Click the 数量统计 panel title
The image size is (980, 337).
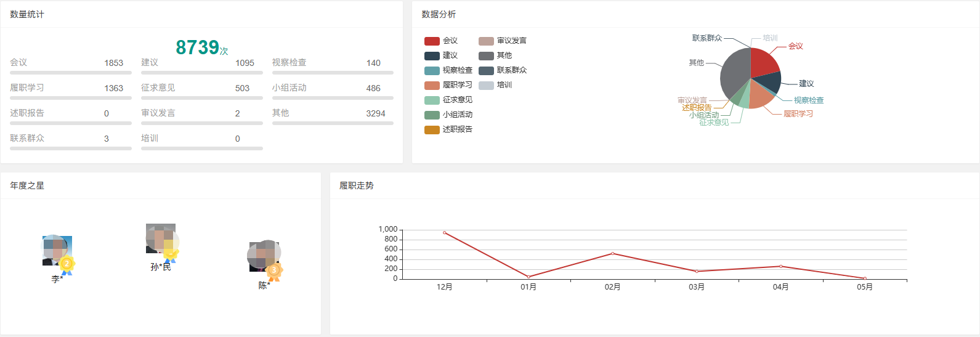(x=27, y=14)
